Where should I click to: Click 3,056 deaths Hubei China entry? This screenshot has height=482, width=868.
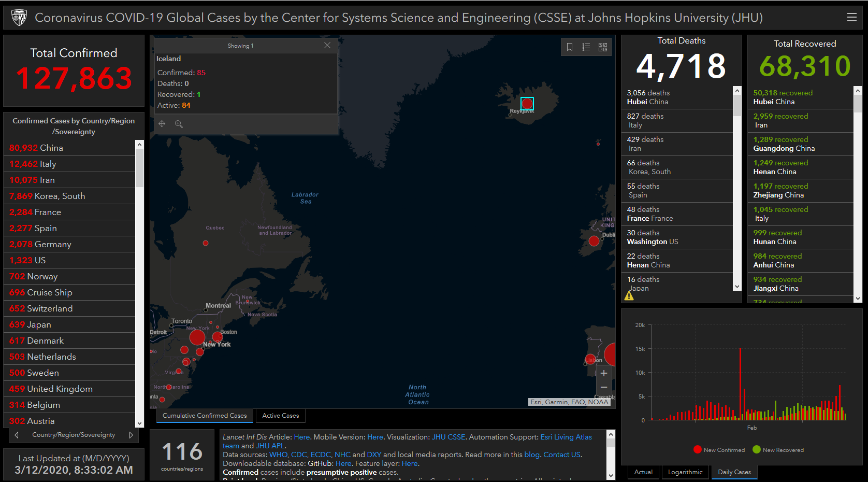(677, 97)
